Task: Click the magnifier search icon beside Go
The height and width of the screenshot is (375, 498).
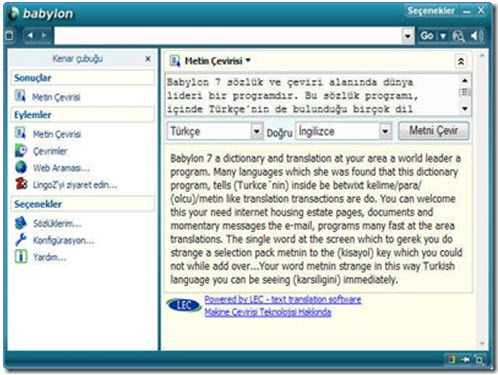Action: coord(458,35)
